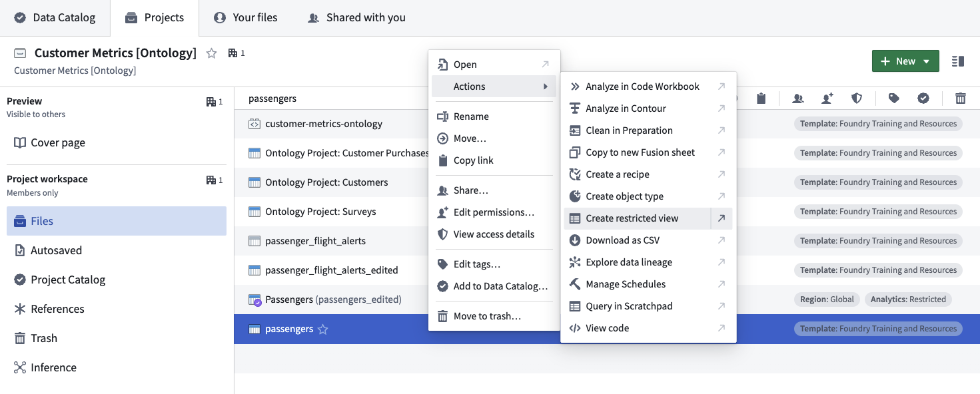Select Move… in the context menu
The image size is (980, 394).
494,138
